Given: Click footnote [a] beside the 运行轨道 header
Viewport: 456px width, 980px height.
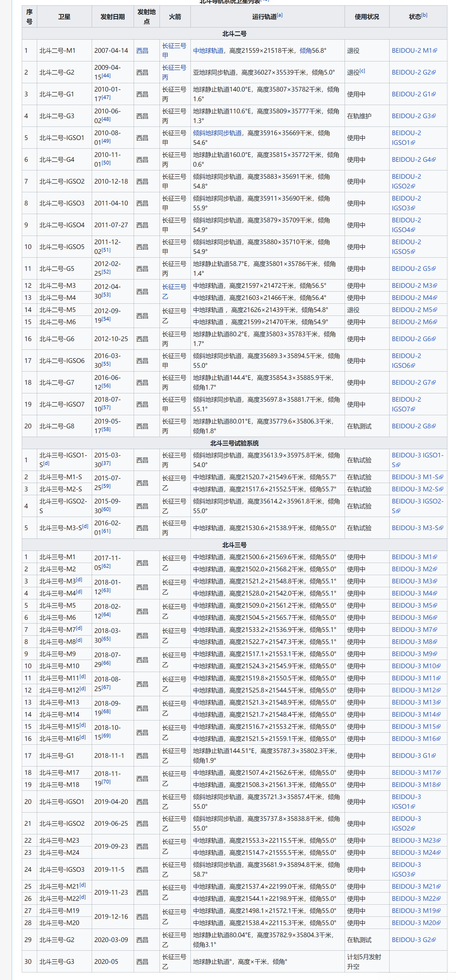Looking at the screenshot, I should tap(280, 15).
